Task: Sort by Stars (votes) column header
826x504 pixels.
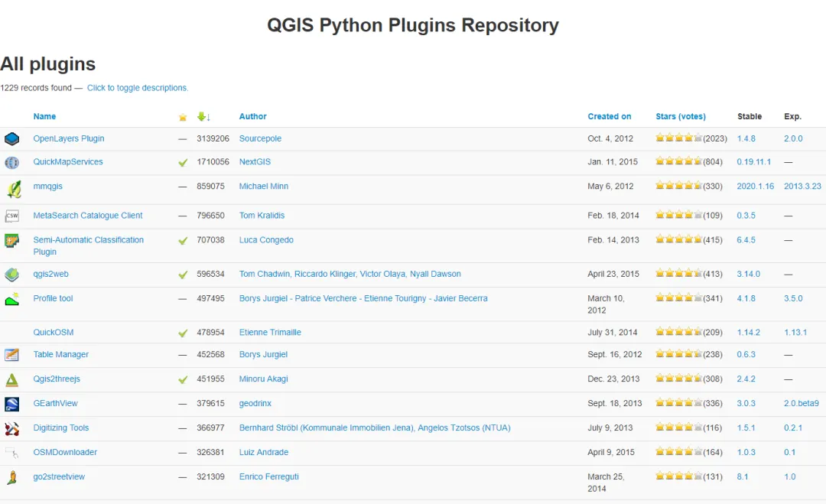Action: 680,117
